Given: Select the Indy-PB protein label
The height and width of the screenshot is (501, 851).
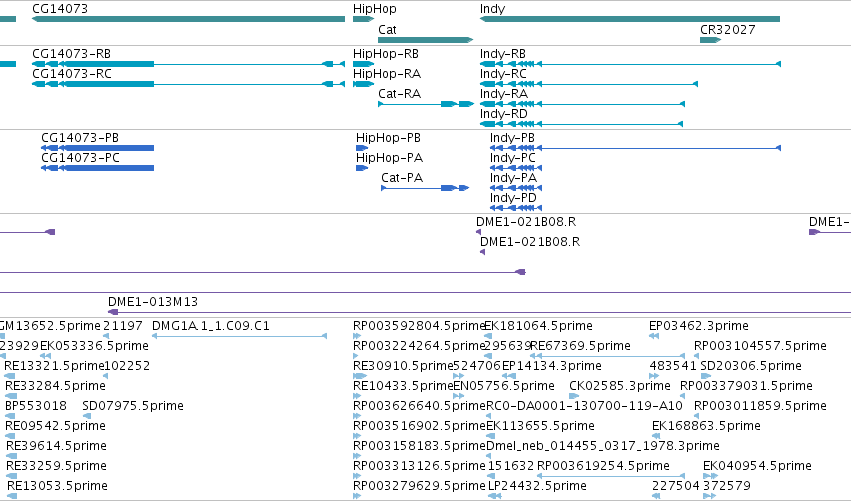Looking at the screenshot, I should (x=512, y=138).
